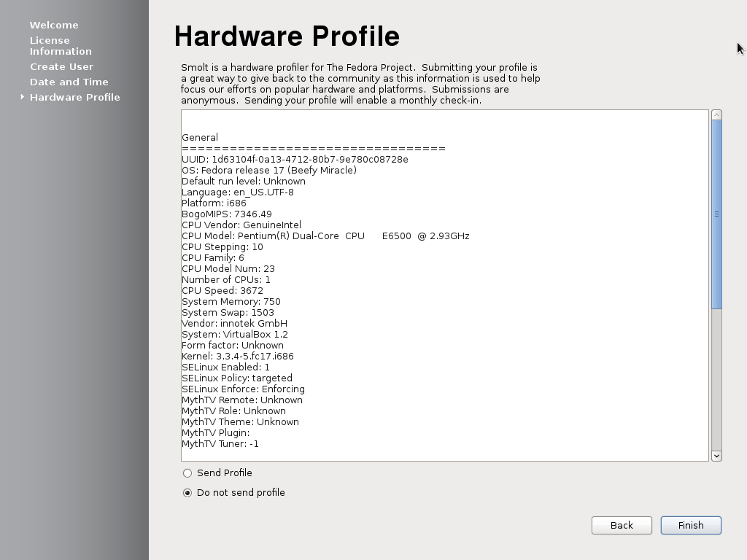This screenshot has width=747, height=560.
Task: Select Hardware Profile step in sidebar
Action: (75, 97)
